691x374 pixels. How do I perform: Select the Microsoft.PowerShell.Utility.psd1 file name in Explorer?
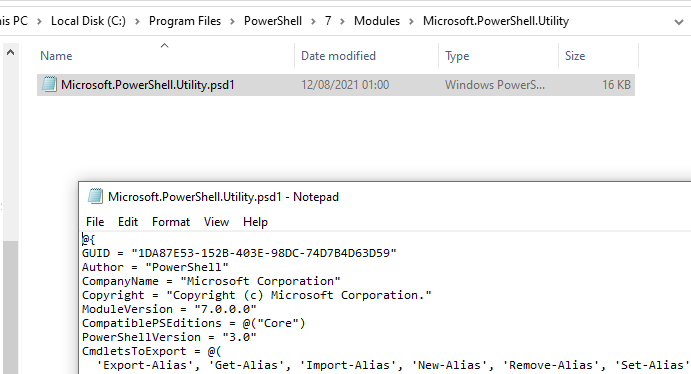(148, 85)
